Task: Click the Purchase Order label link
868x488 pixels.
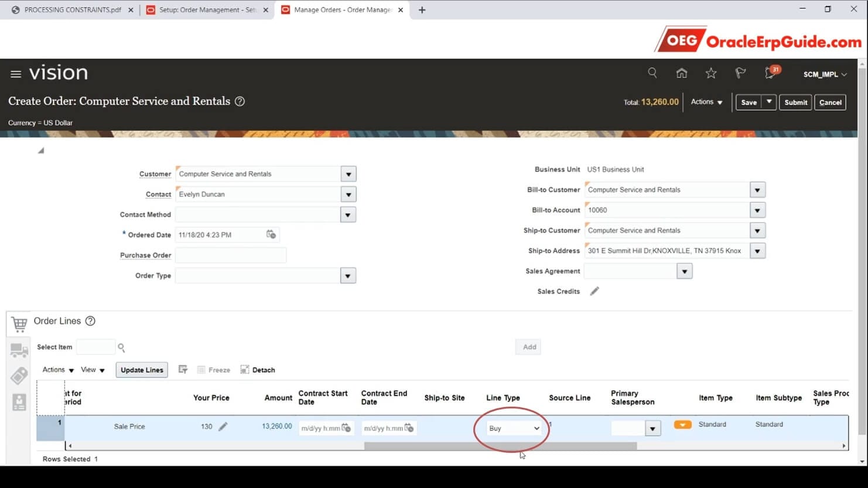Action: point(145,255)
